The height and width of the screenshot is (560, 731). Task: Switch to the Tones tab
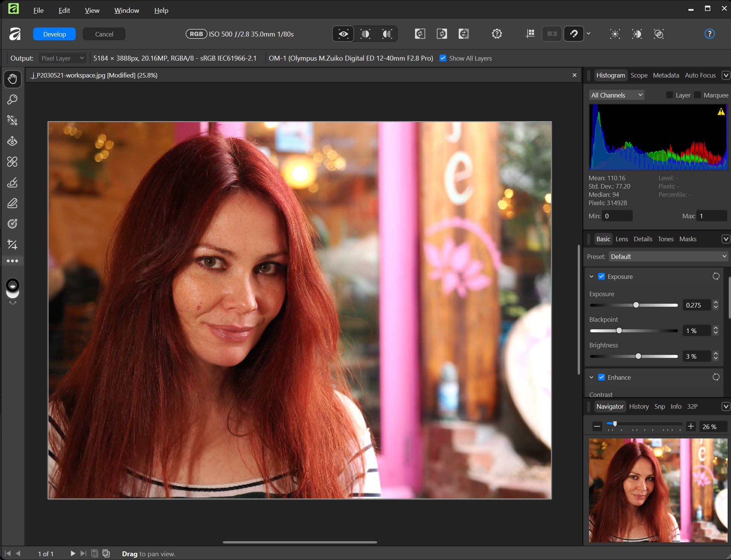(x=665, y=239)
